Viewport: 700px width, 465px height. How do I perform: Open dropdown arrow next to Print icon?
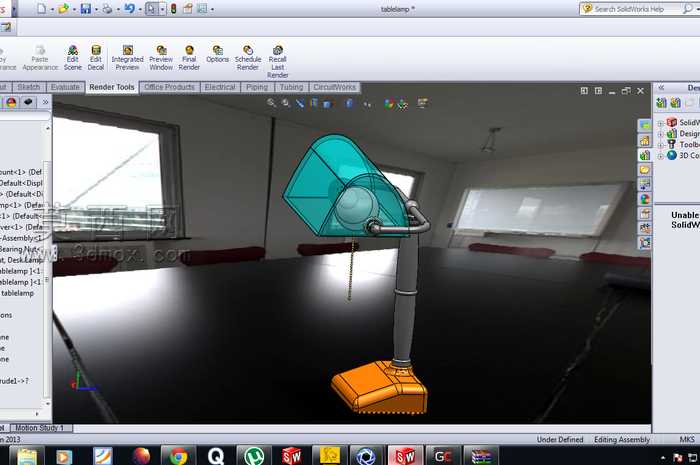[x=117, y=9]
